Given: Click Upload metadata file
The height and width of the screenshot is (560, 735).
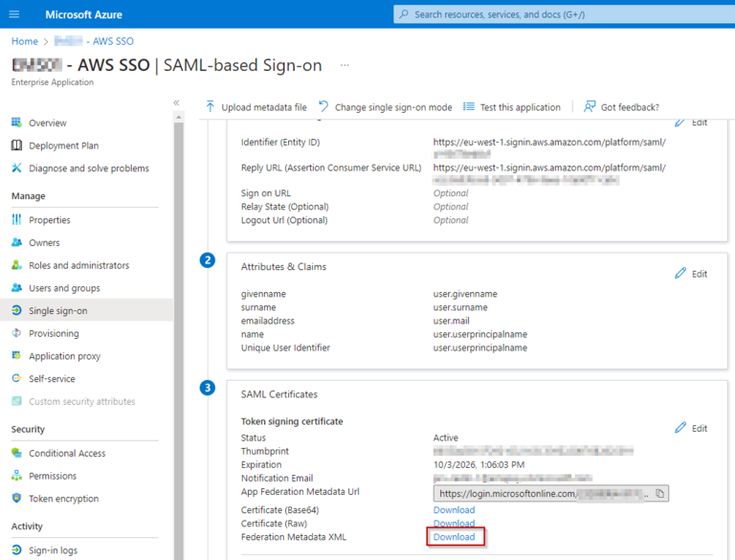Looking at the screenshot, I should (264, 107).
